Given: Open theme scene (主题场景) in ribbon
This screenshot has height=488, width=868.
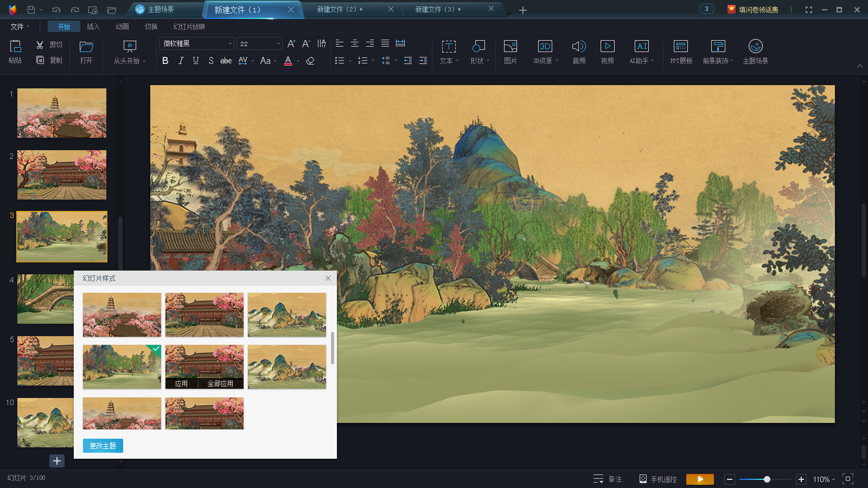Looking at the screenshot, I should coord(755,52).
